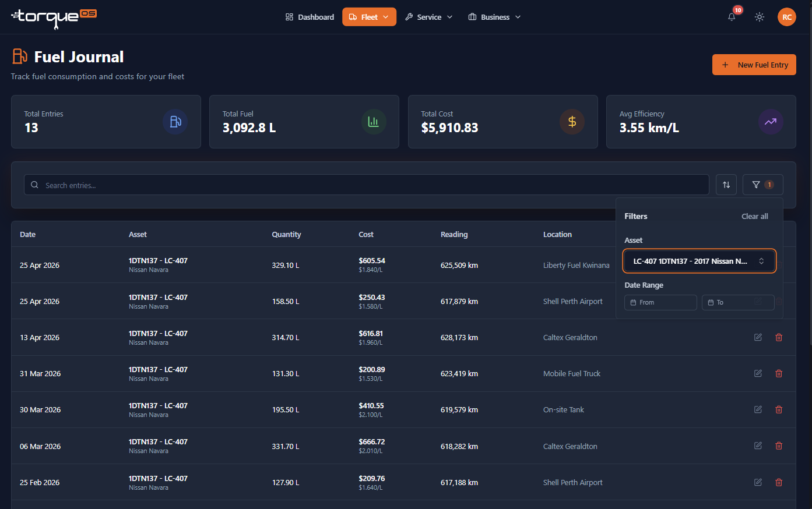812x509 pixels.
Task: Click the Avg Efficiency trend icon
Action: [771, 122]
